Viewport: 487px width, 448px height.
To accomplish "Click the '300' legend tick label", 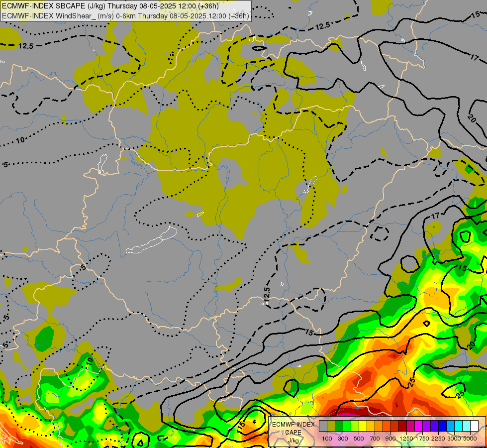I will pos(343,439).
